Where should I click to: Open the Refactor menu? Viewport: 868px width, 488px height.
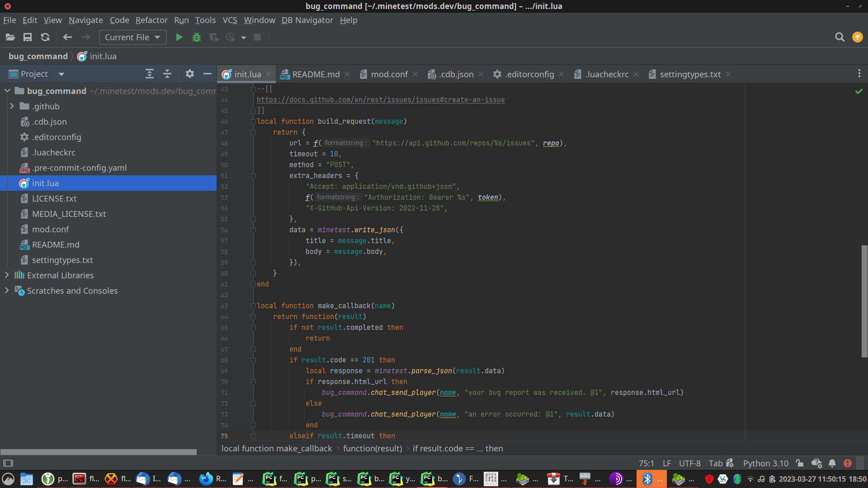pos(151,20)
